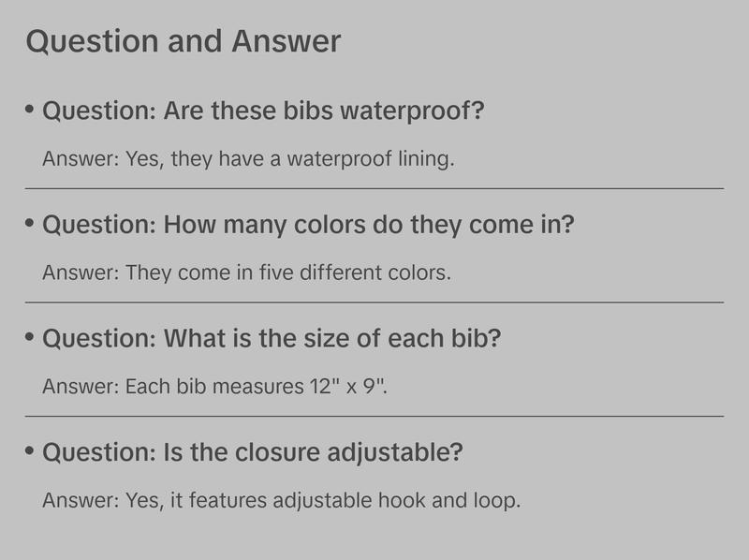
Task: Click the divider line below the colors answer
Action: 374,302
